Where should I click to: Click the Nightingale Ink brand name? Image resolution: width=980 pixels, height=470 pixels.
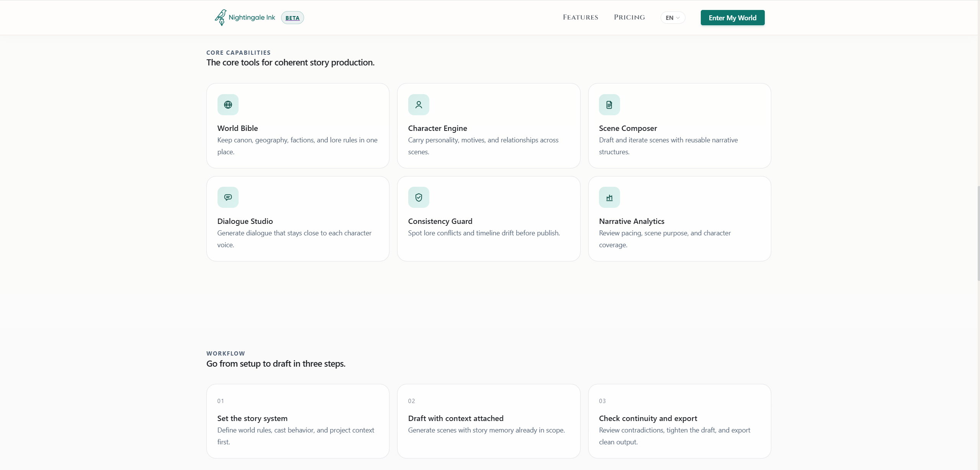click(252, 17)
